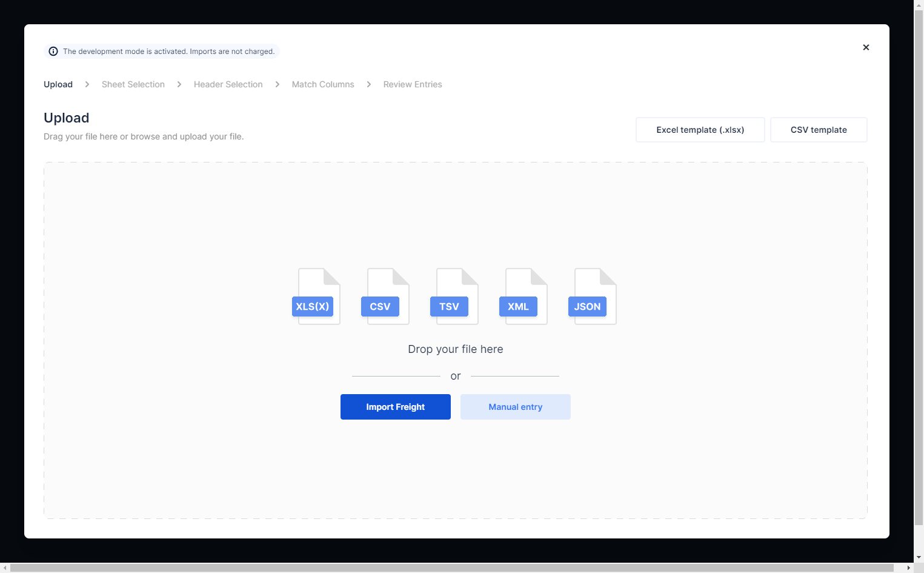924x573 pixels.
Task: Click the "Drag your file here or browse" subtitle
Action: [x=144, y=136]
